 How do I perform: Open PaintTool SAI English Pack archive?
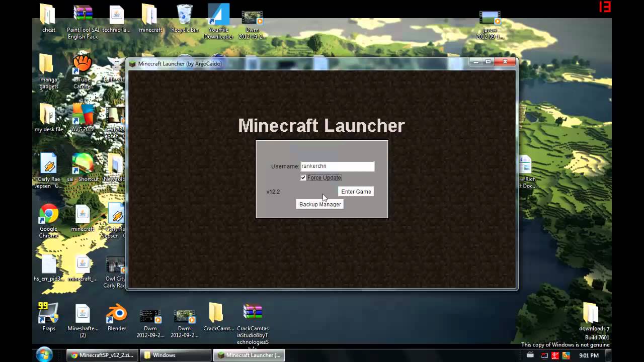[x=83, y=22]
